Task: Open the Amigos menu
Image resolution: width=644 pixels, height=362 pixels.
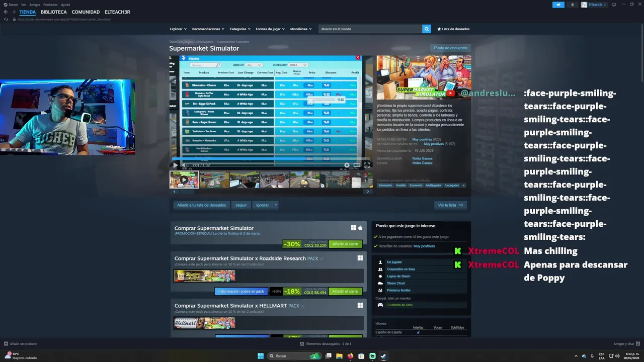Action: pyautogui.click(x=35, y=5)
